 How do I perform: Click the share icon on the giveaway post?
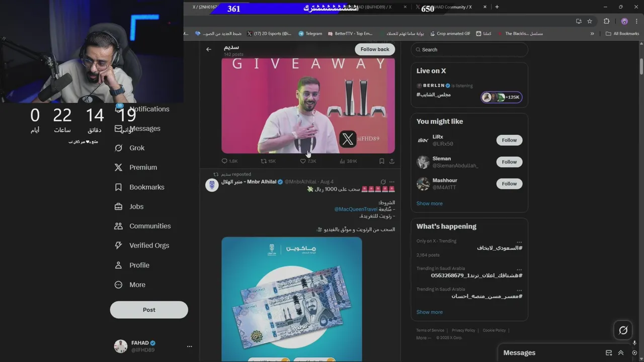392,161
